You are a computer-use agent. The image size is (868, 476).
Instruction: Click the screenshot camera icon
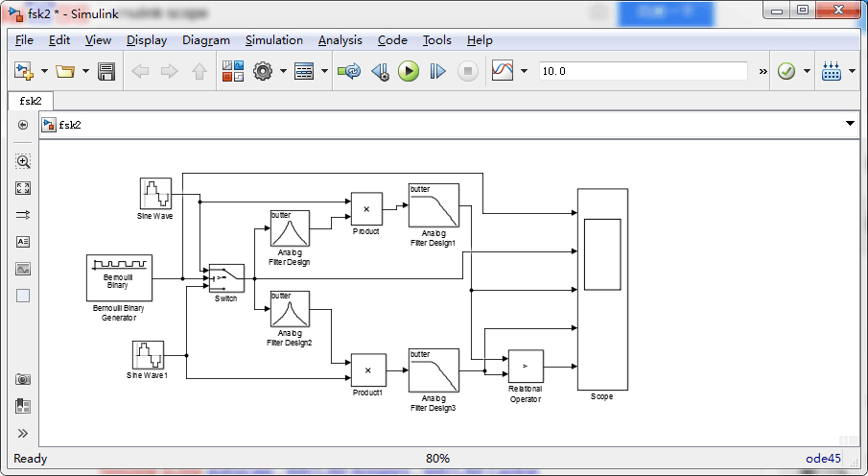(x=23, y=380)
